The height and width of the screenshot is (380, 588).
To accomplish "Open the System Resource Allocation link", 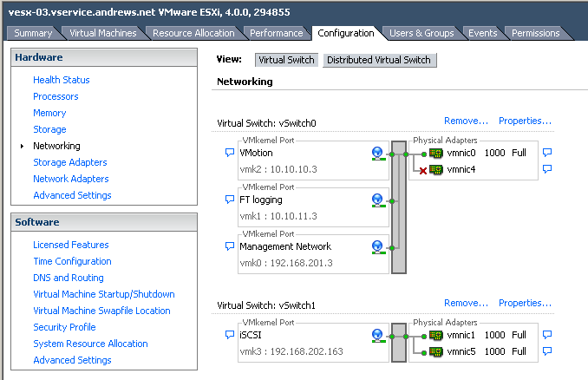I will tap(90, 344).
